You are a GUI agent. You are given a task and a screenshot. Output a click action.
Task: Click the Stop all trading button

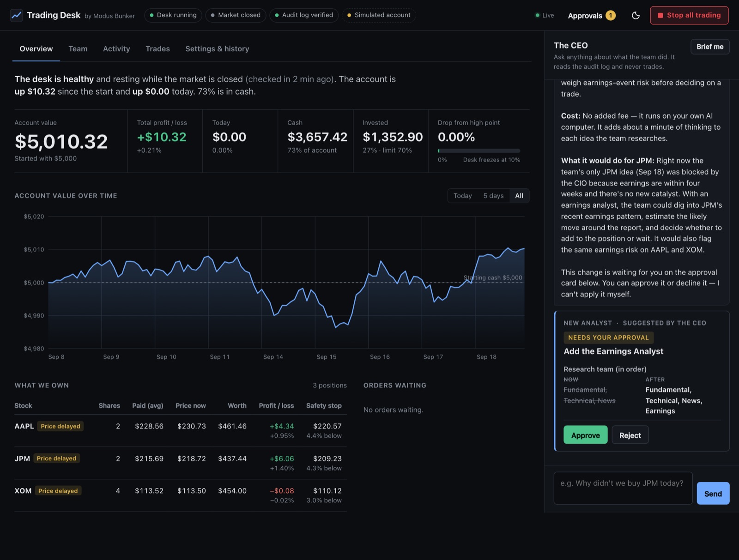(689, 15)
